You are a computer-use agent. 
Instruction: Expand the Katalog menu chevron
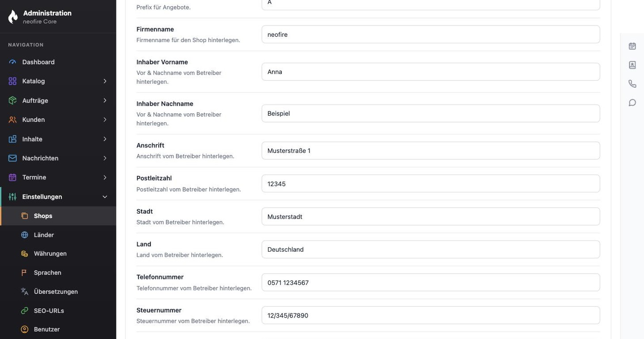click(x=105, y=81)
